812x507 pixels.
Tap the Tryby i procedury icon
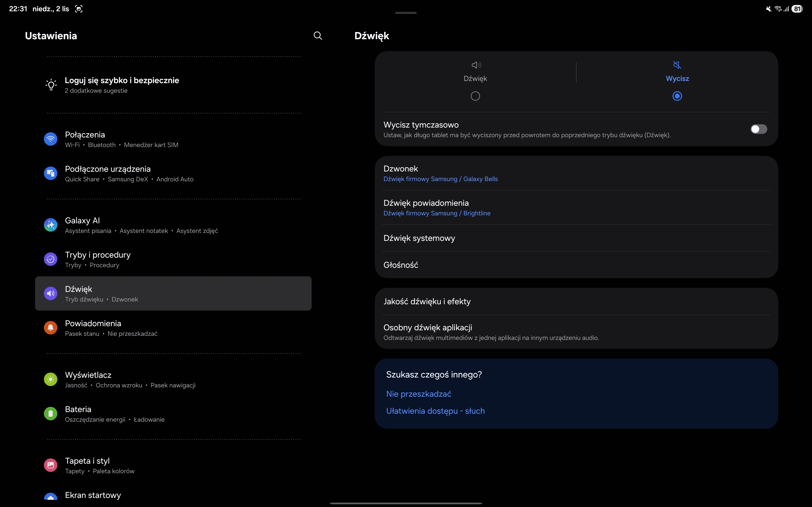coord(51,259)
